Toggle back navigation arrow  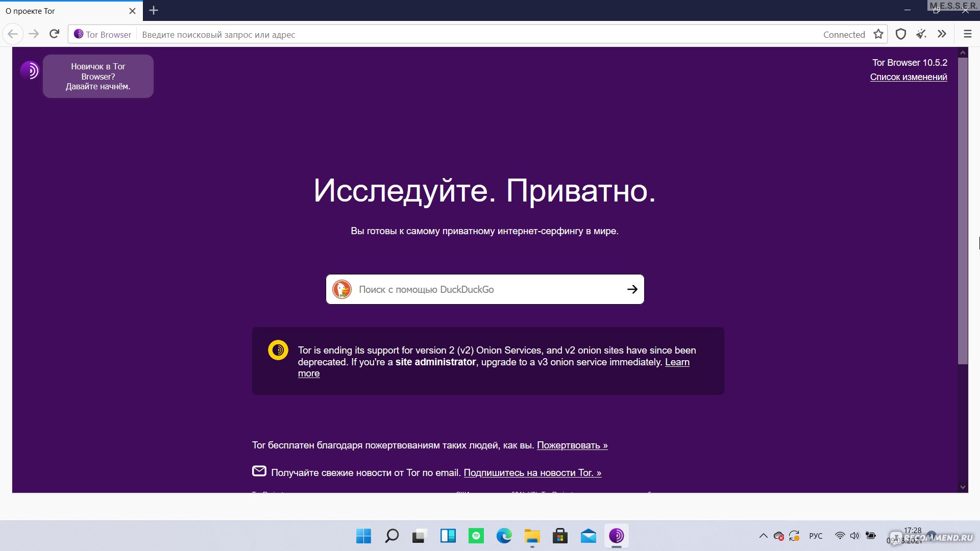click(12, 34)
